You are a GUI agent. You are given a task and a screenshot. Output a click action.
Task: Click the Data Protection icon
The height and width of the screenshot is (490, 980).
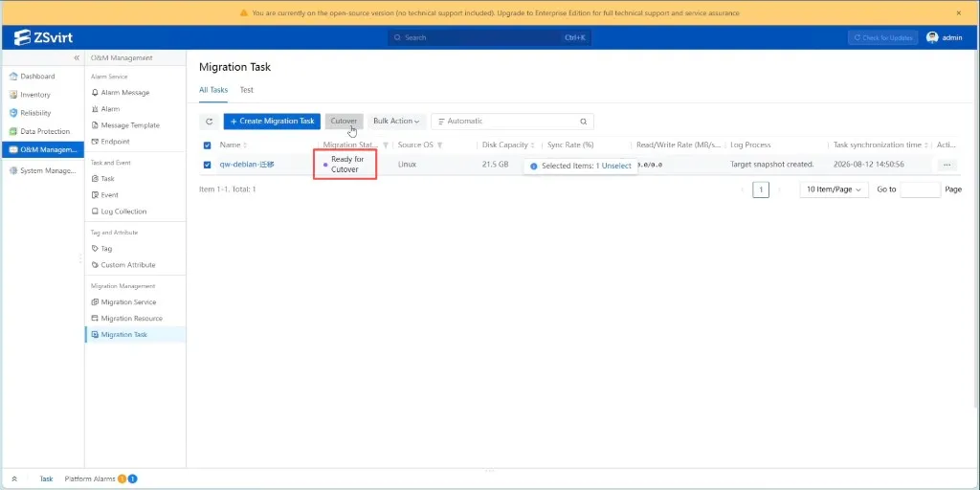[13, 132]
